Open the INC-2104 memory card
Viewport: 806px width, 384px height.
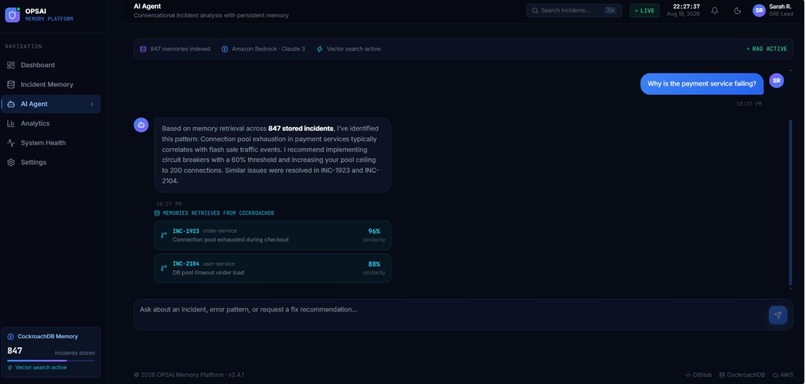coord(272,268)
